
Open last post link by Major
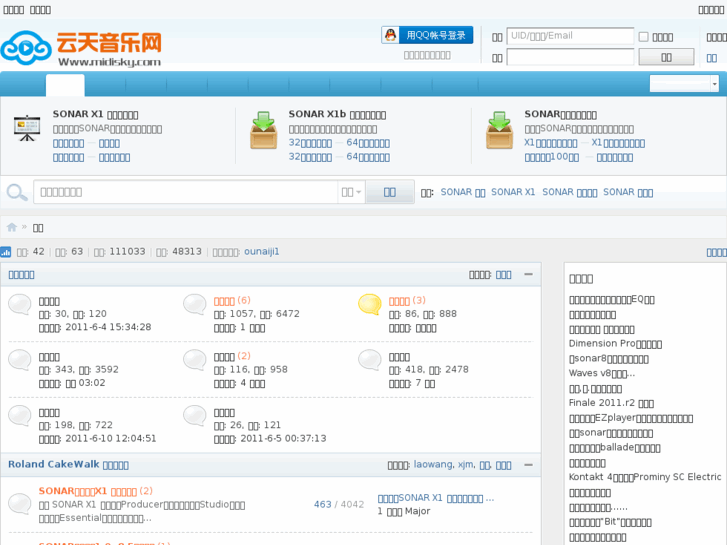[x=436, y=498]
